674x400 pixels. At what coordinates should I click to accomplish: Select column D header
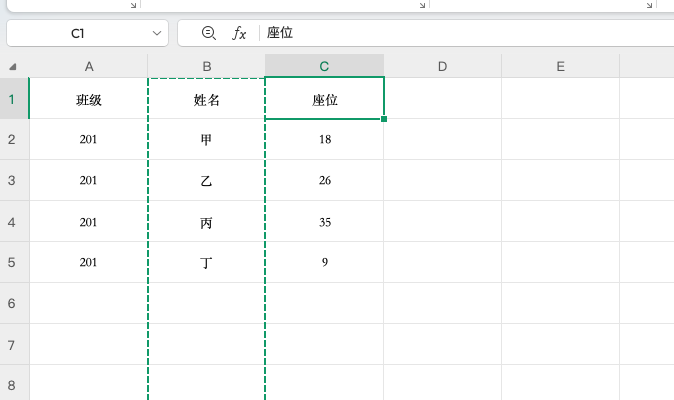pos(442,67)
